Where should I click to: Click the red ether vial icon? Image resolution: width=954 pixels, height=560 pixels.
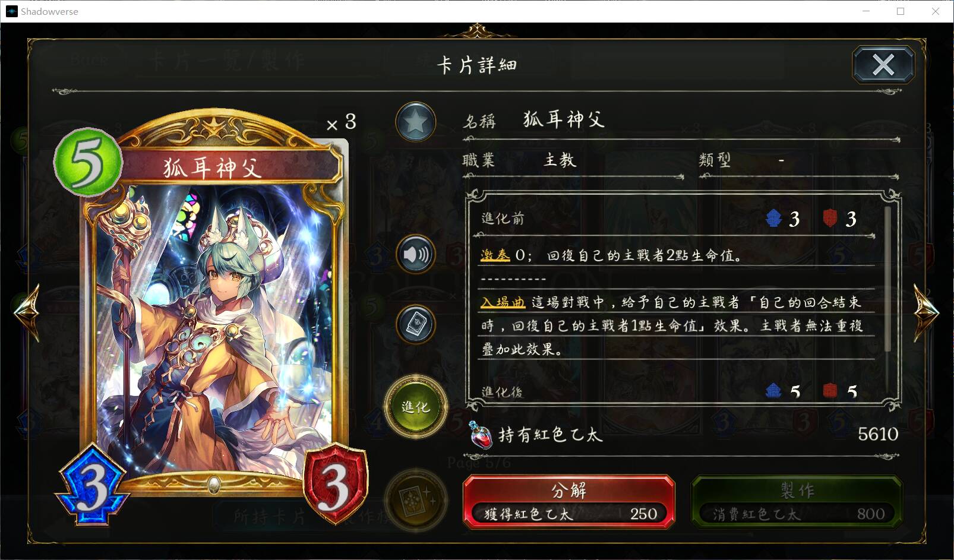[481, 434]
